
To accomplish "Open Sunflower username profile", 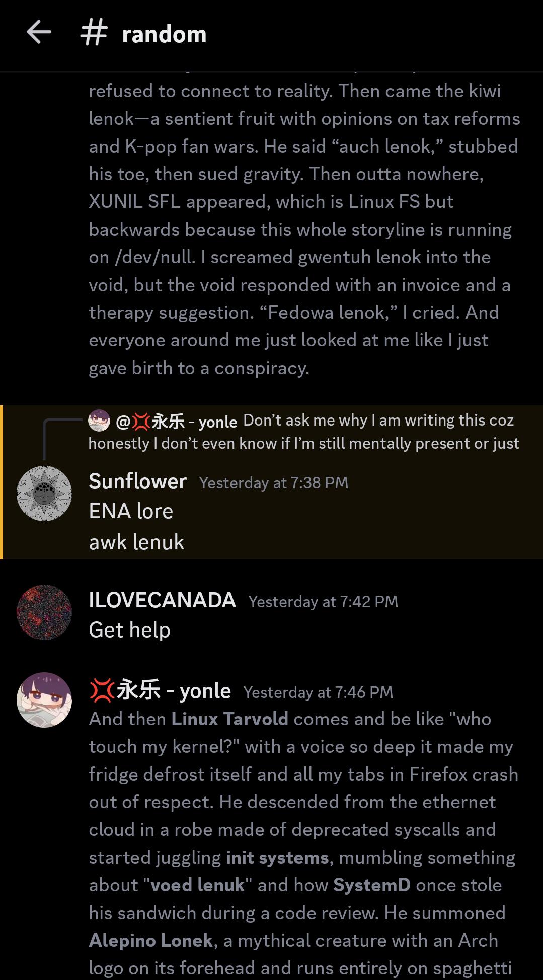I will (x=138, y=481).
